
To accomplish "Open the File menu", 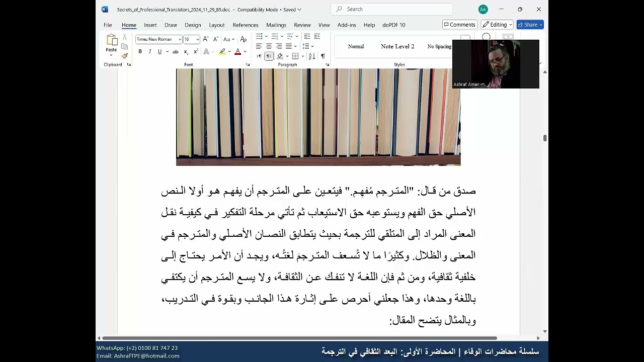I will pos(108,25).
